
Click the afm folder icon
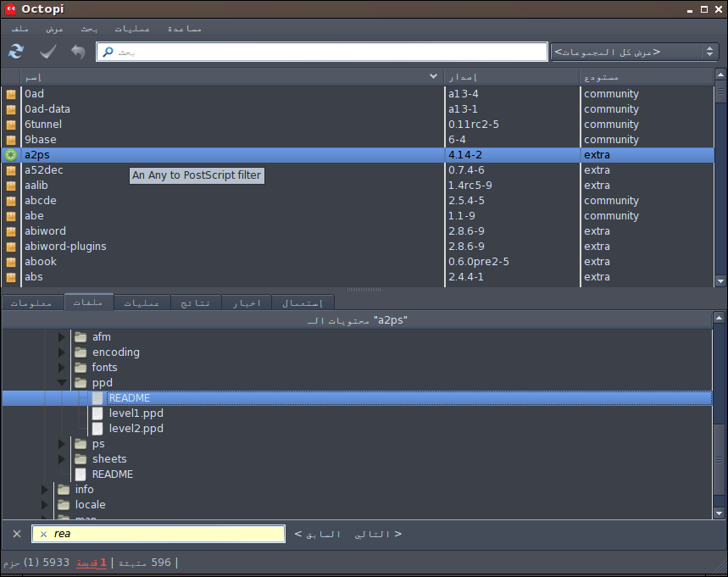tap(81, 337)
